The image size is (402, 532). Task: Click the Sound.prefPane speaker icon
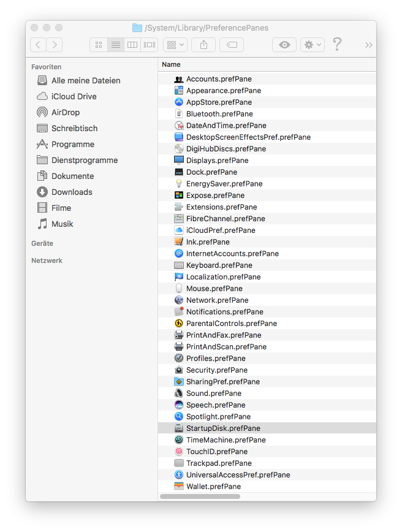coord(179,393)
